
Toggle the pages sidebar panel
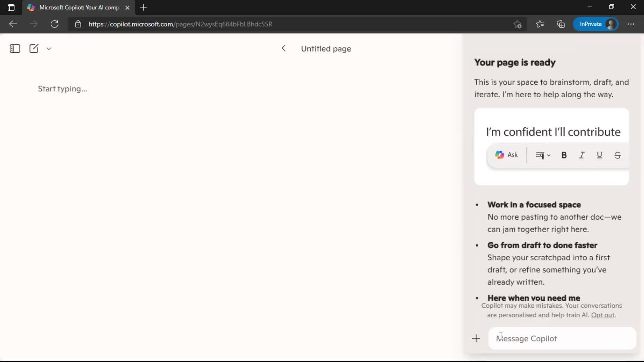pos(15,49)
